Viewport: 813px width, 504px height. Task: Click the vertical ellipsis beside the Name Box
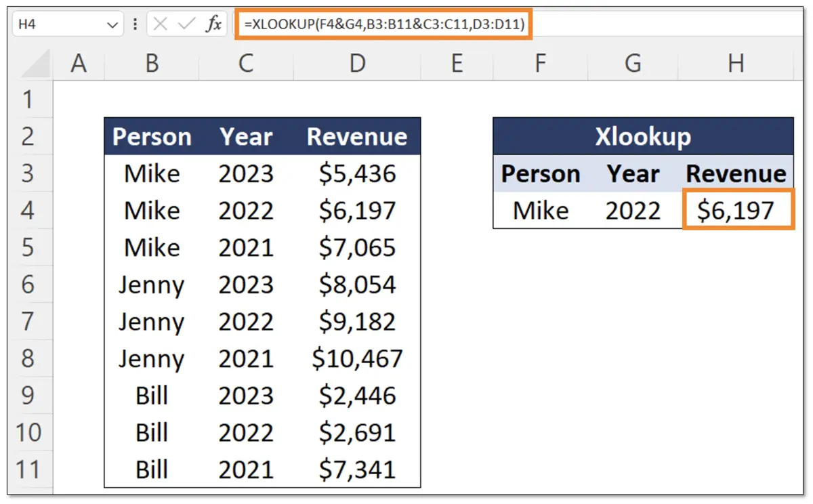pos(134,22)
